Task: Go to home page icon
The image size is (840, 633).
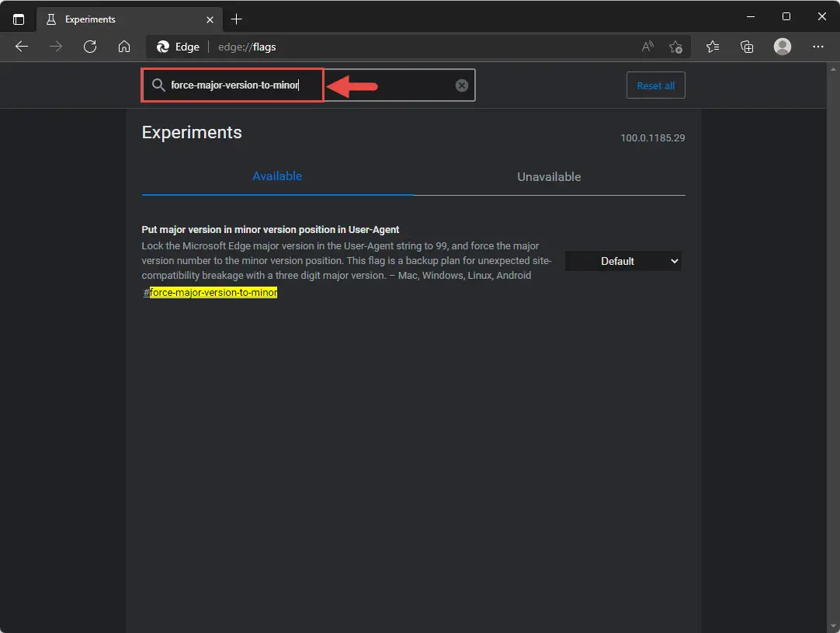Action: click(x=123, y=47)
